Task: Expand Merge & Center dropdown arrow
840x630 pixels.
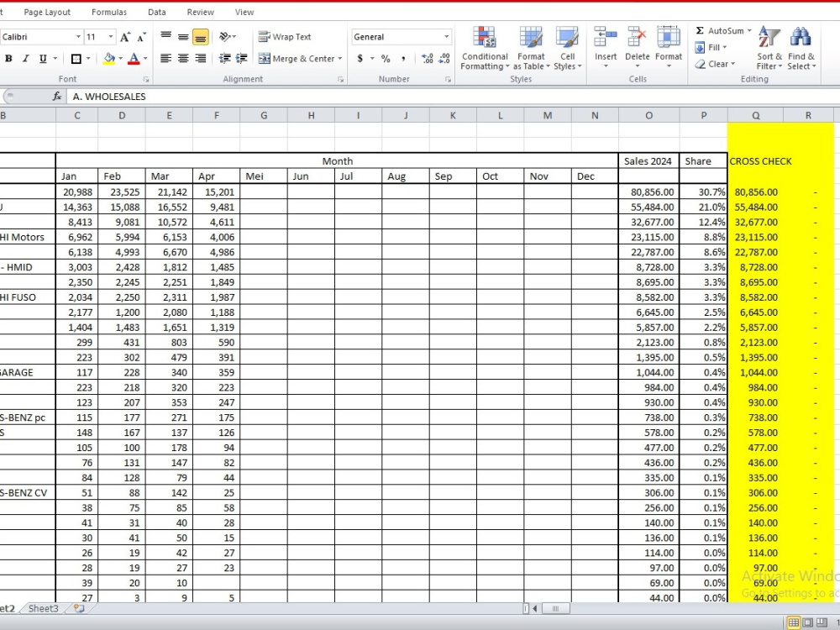Action: pyautogui.click(x=339, y=59)
